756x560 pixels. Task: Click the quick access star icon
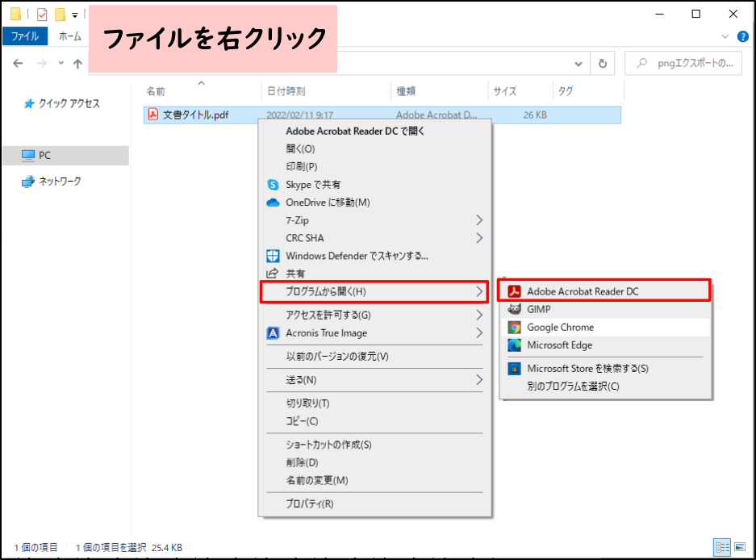[x=29, y=104]
